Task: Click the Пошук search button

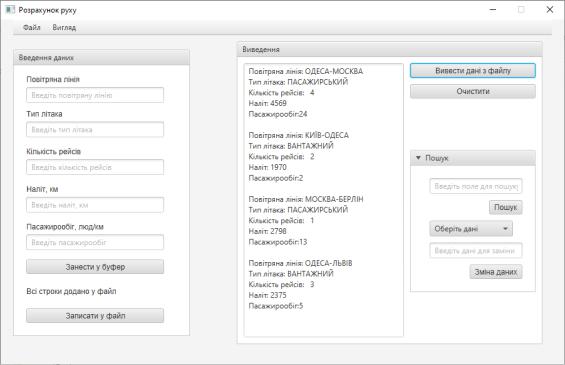Action: (x=506, y=207)
